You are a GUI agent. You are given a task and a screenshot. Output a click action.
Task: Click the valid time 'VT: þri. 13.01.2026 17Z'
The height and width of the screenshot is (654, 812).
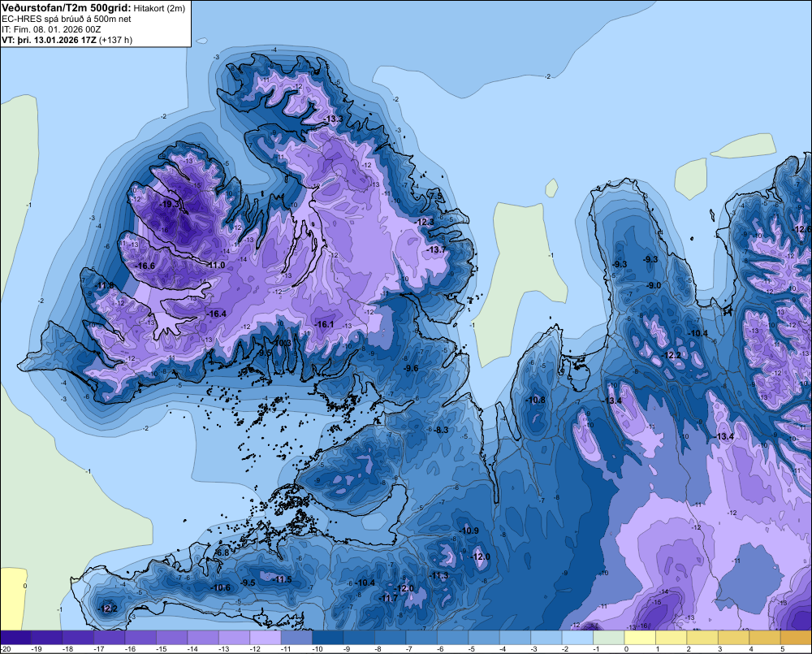[49, 40]
